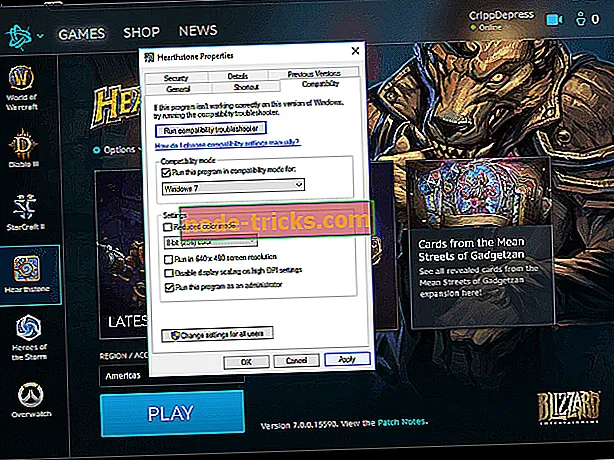Select the Hearthstone game icon in sidebar
The image size is (614, 460).
point(27,269)
